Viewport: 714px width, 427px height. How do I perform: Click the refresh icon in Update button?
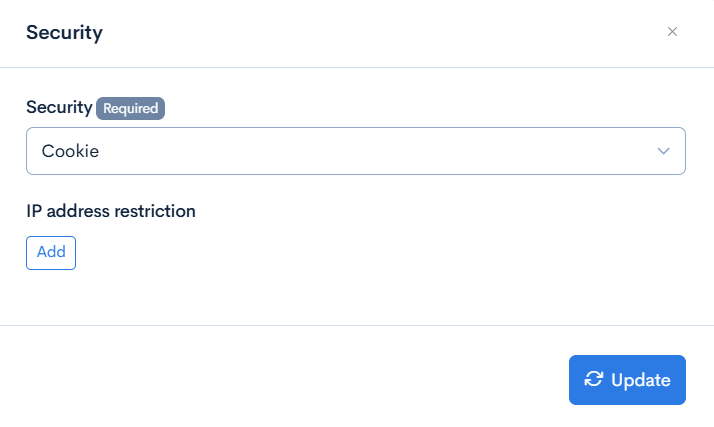(594, 379)
